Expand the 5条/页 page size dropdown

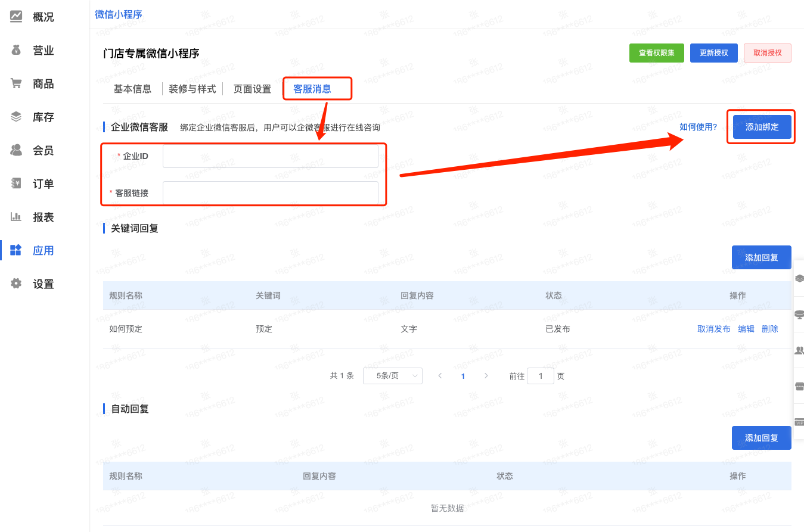[x=392, y=376]
